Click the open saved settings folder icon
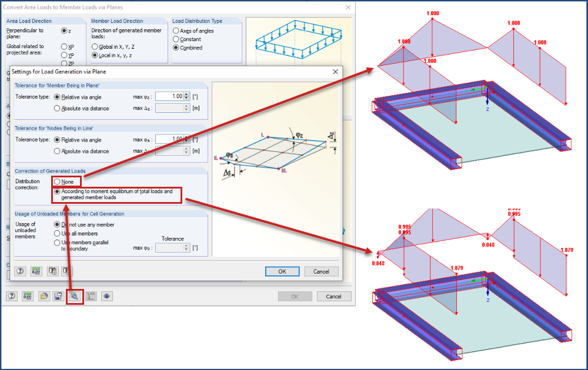Screen dimensions: 588x370 tap(44, 296)
